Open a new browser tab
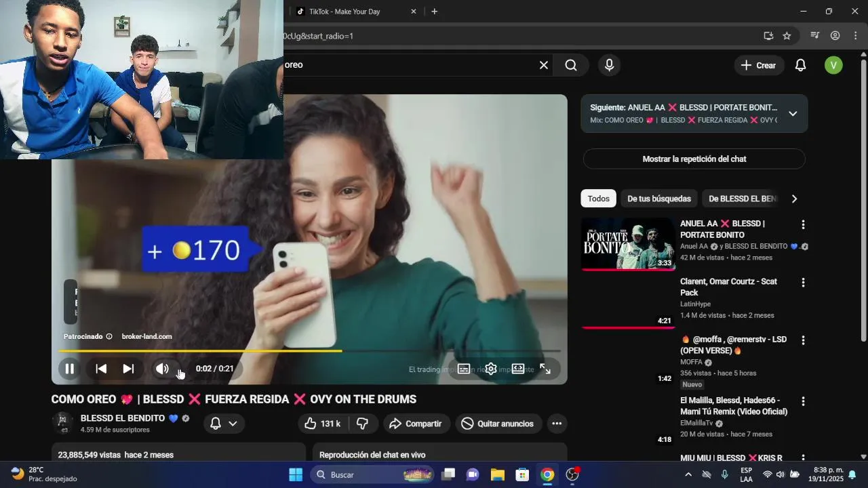This screenshot has height=488, width=868. pos(435,12)
